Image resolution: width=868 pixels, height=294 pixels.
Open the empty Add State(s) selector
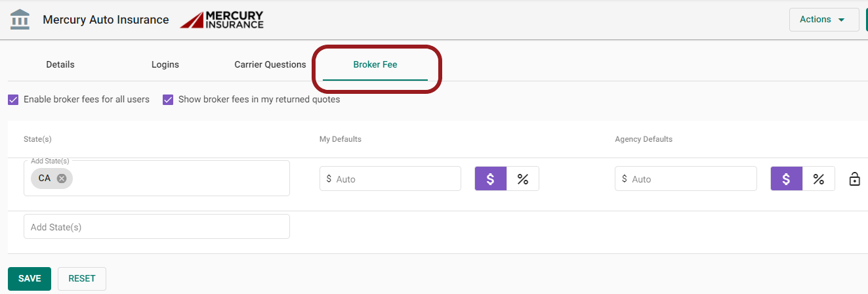coord(156,226)
